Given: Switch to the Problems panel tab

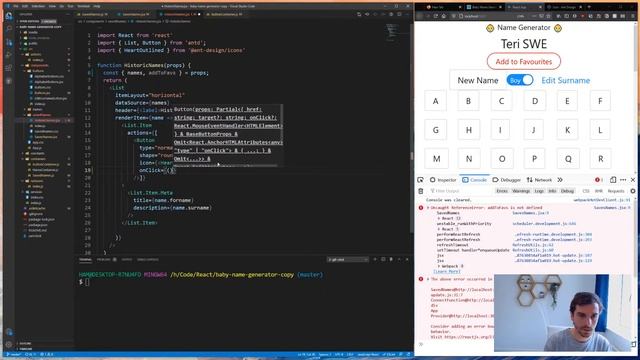Looking at the screenshot, I should coord(104,260).
